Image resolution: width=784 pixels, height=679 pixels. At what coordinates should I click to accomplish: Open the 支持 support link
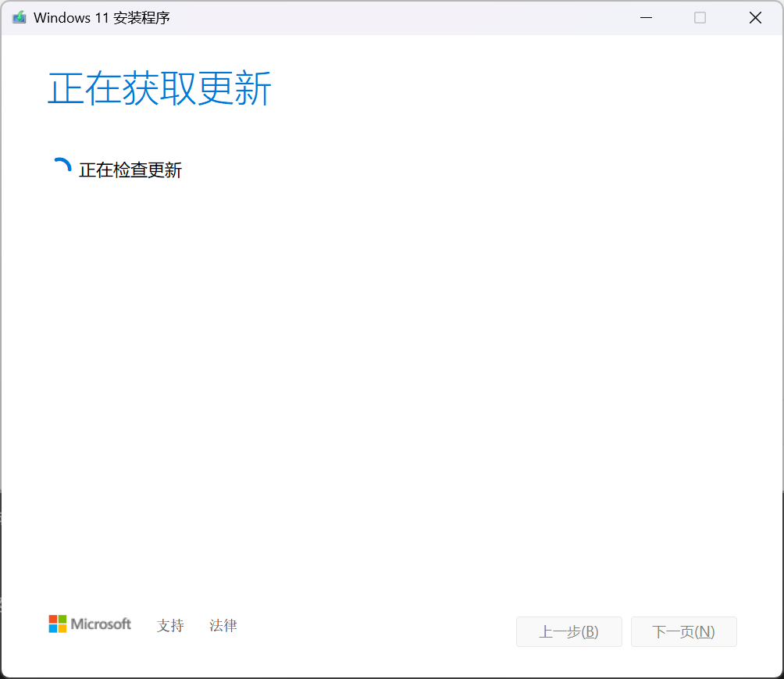170,625
